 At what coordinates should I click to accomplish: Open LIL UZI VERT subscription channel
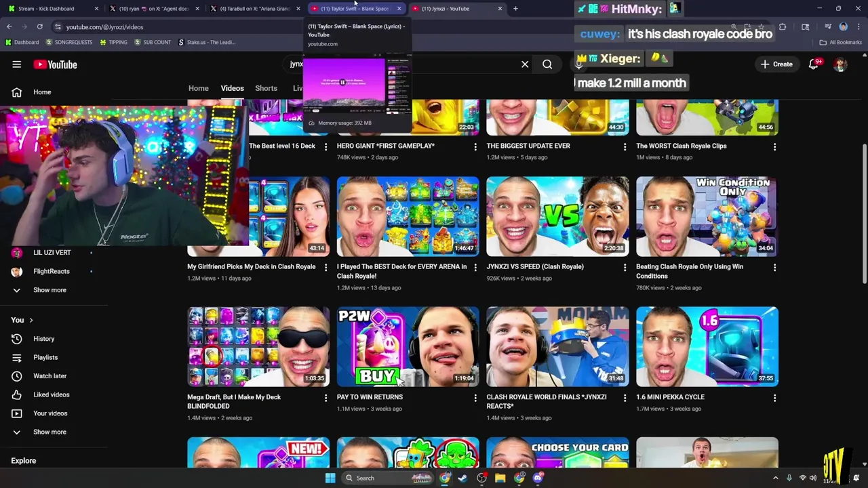(x=52, y=253)
